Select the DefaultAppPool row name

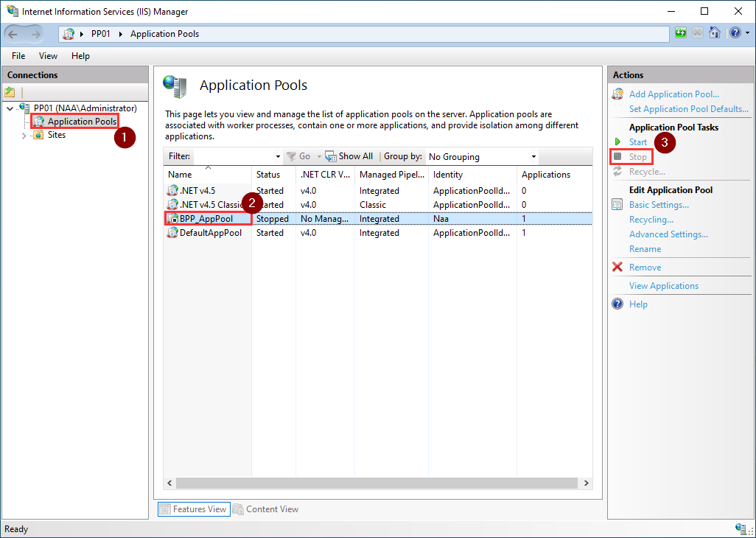(x=211, y=233)
